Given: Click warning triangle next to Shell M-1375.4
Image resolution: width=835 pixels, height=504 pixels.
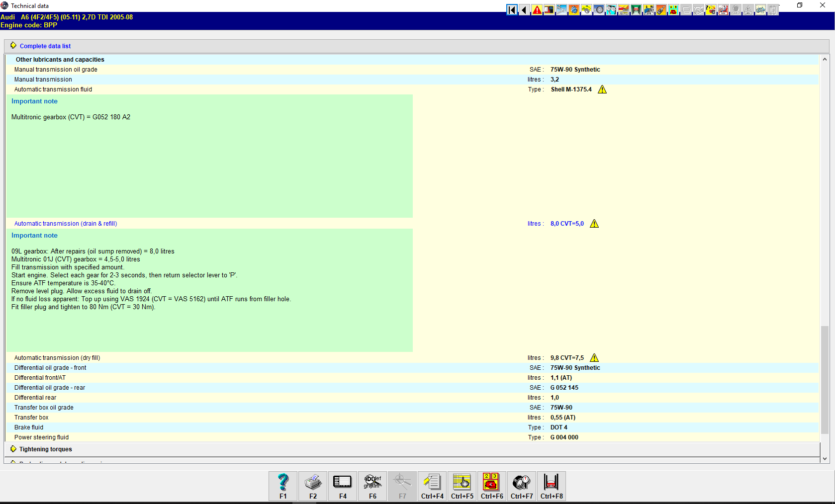Looking at the screenshot, I should [602, 89].
